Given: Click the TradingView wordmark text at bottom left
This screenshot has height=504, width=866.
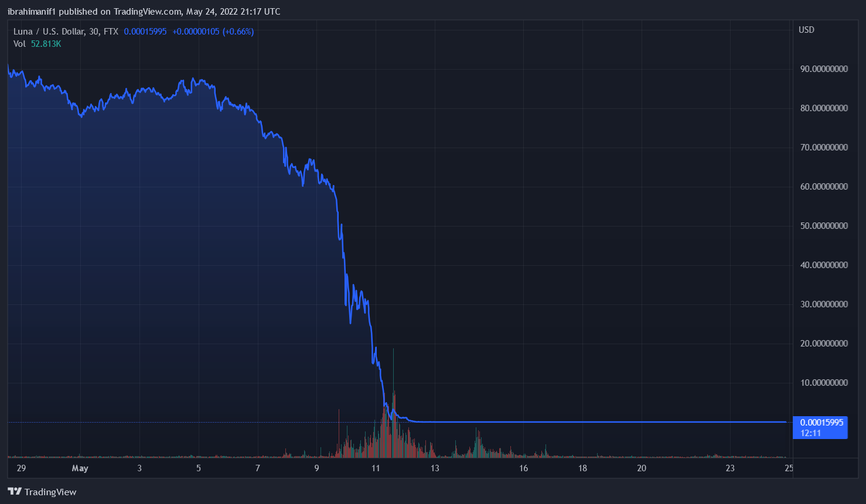Looking at the screenshot, I should tap(50, 492).
